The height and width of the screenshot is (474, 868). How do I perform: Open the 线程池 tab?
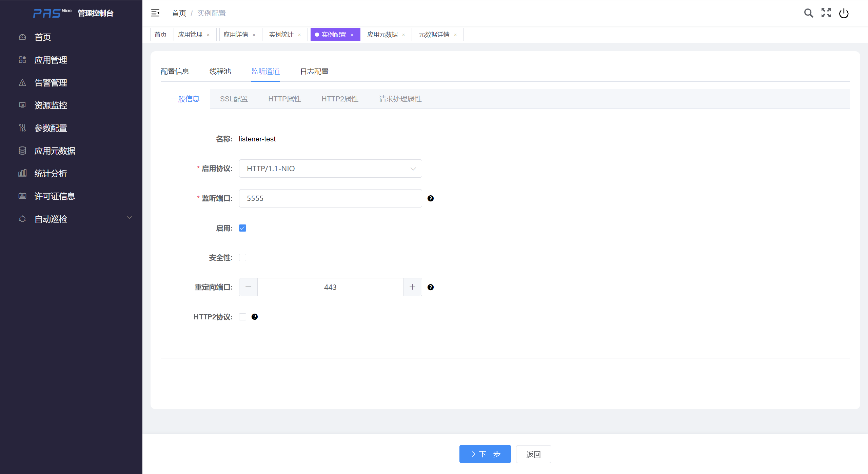(220, 72)
